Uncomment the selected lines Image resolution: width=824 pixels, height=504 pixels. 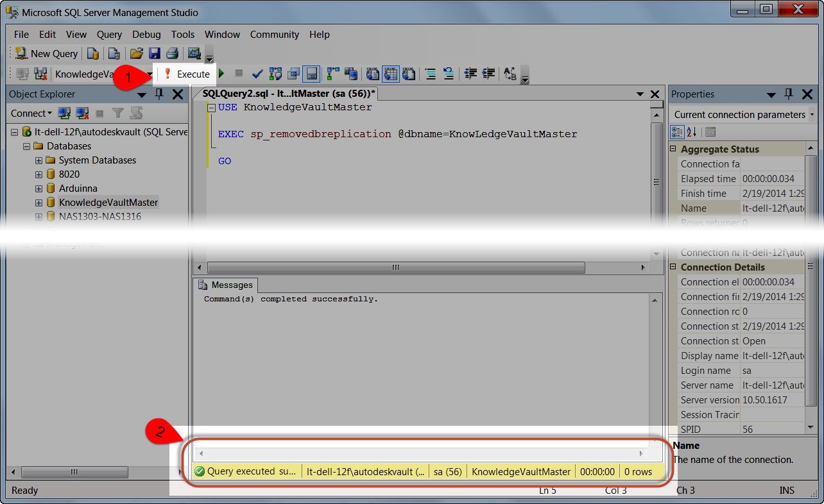click(449, 74)
